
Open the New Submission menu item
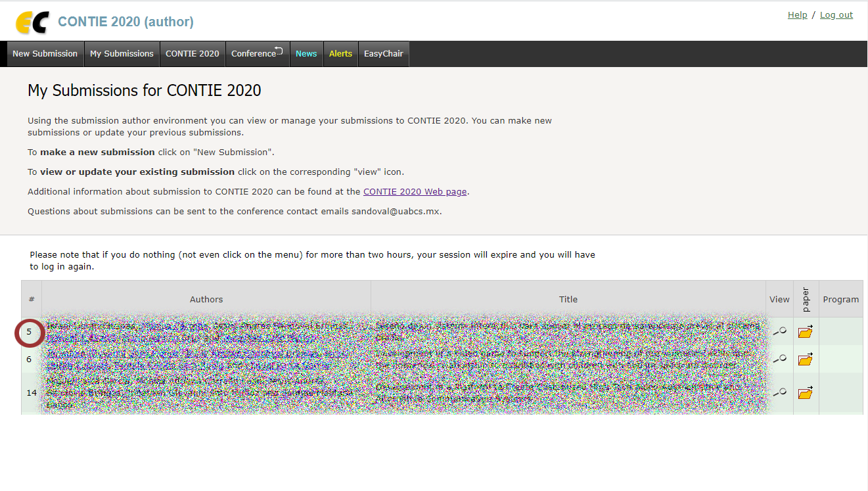click(45, 54)
